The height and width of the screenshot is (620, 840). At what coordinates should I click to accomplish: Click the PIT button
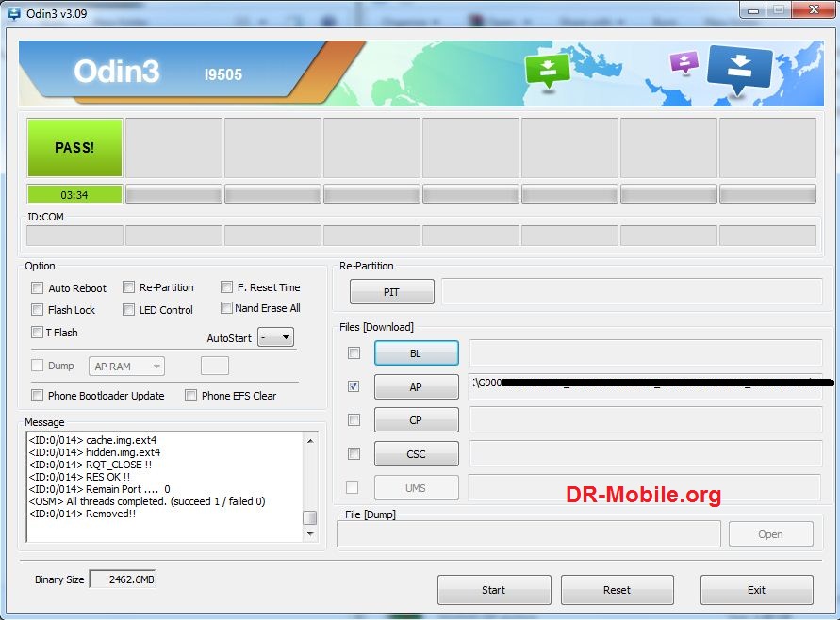(x=391, y=292)
